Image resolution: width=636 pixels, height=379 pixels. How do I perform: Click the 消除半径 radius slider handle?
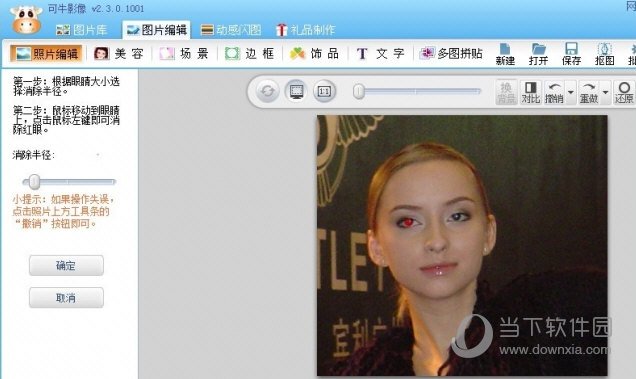[34, 182]
